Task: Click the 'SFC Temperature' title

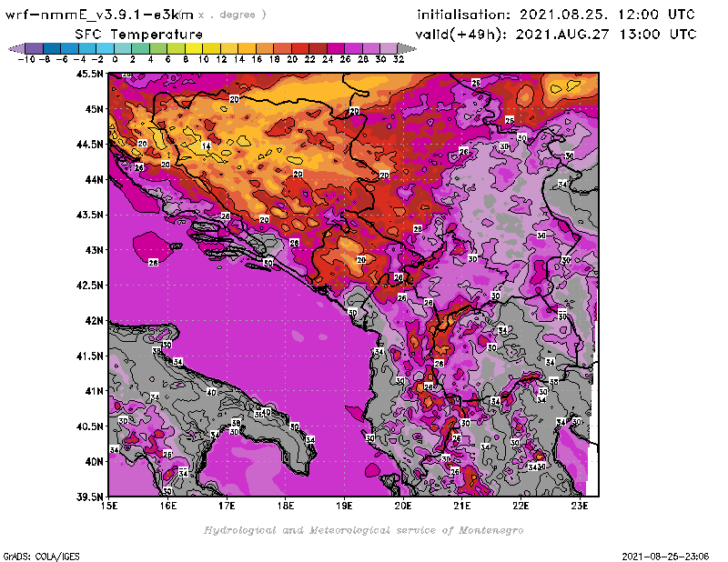Action: (x=139, y=35)
